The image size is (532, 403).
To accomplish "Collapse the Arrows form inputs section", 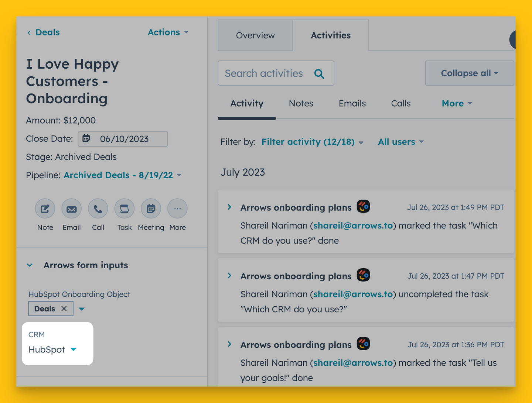I will 30,265.
